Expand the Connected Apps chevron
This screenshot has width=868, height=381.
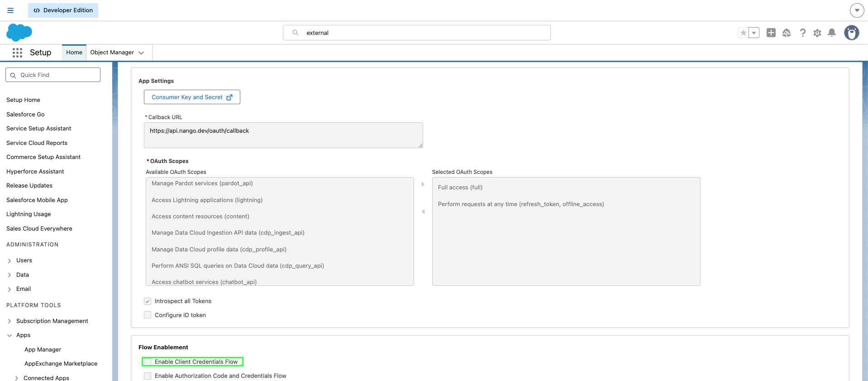[x=17, y=378]
